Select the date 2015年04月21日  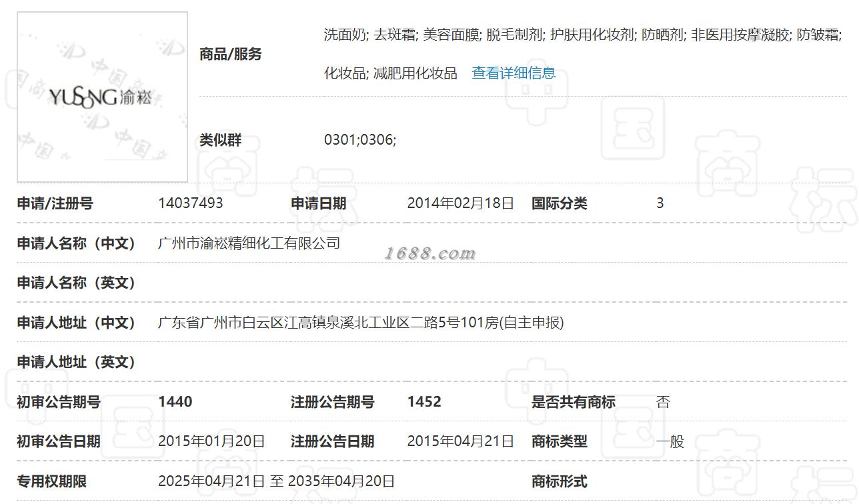point(461,441)
